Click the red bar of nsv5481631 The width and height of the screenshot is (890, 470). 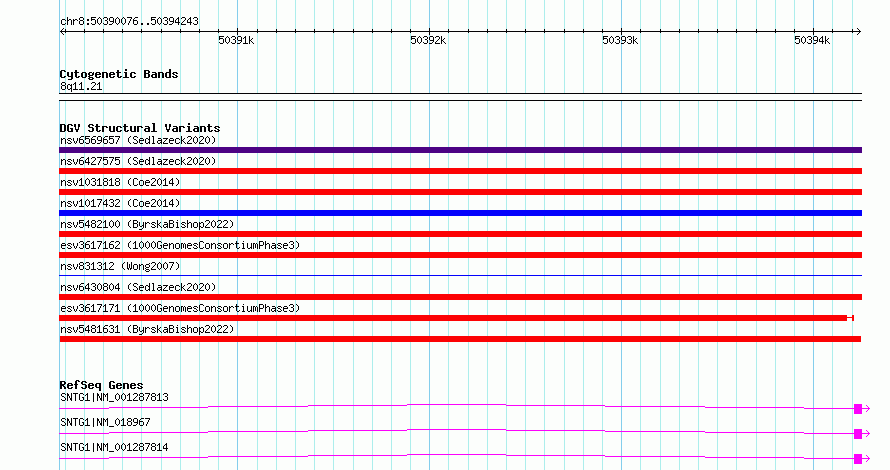coord(460,339)
